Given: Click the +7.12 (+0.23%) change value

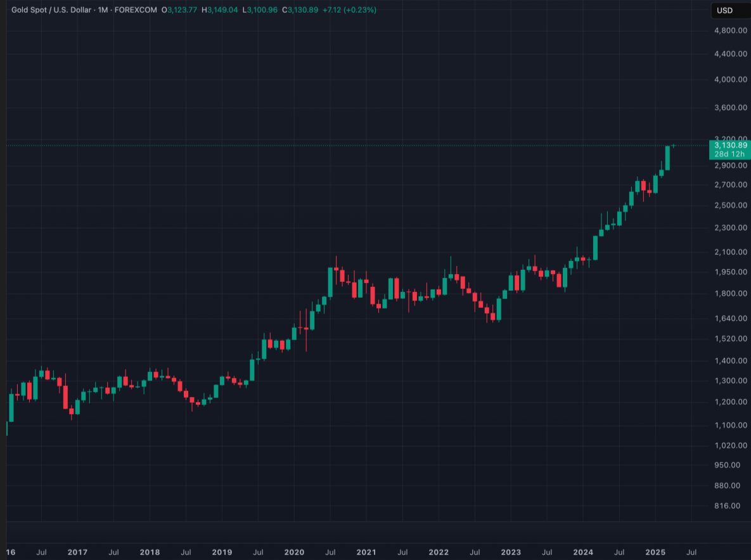Looking at the screenshot, I should 349,10.
